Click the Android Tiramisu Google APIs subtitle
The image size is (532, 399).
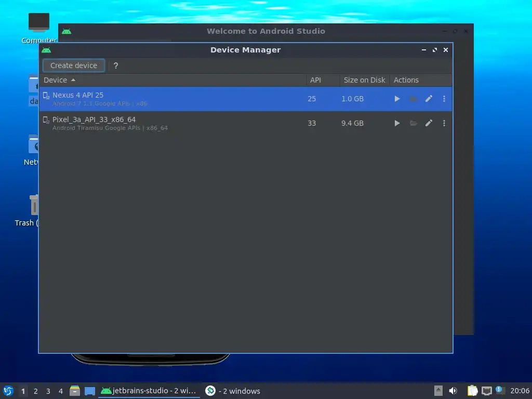coord(110,128)
